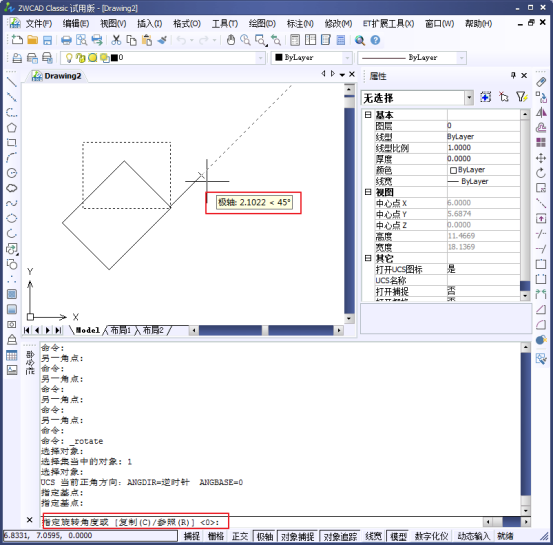Viewport: 554px width, 545px height.
Task: Open the ByLayer linetype dropdown
Action: click(x=461, y=58)
